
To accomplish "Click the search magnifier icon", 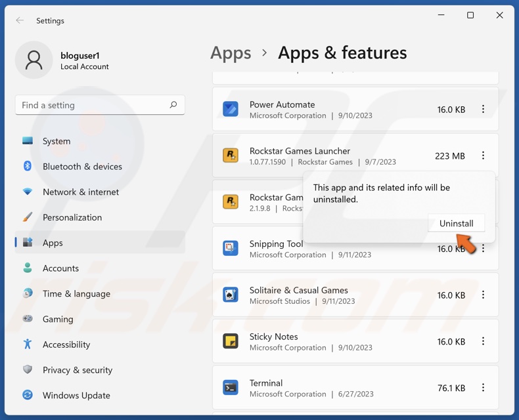I will click(173, 105).
